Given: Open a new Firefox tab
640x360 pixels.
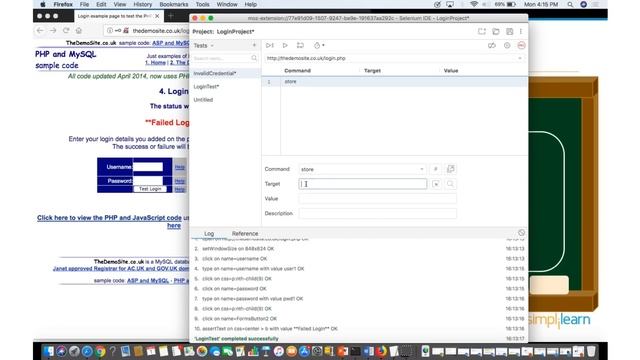Looking at the screenshot, I should (171, 16).
